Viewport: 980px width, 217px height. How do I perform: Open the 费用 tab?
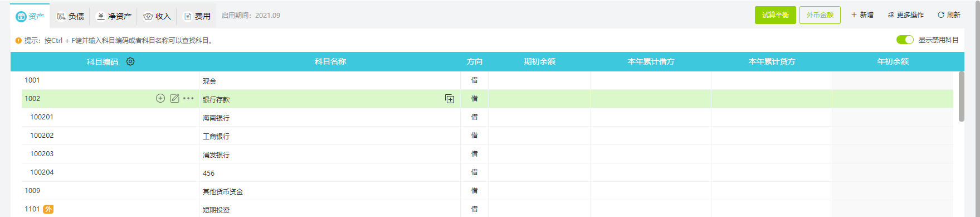(x=197, y=16)
